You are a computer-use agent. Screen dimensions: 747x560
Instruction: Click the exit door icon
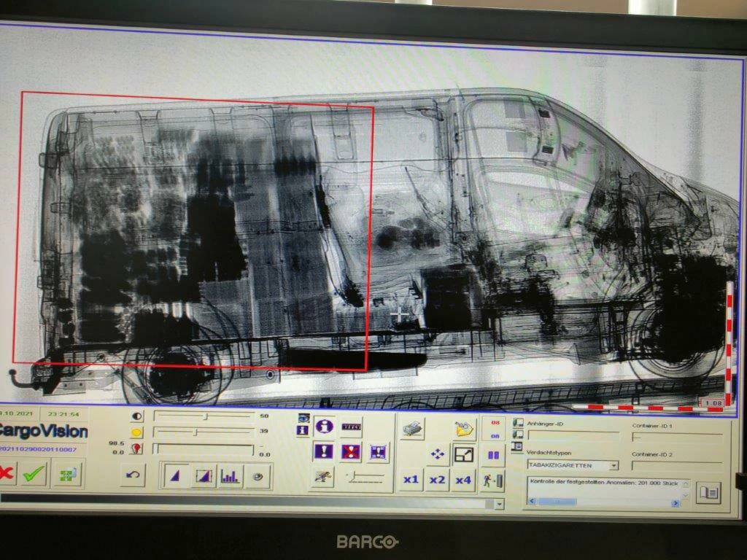[x=493, y=480]
